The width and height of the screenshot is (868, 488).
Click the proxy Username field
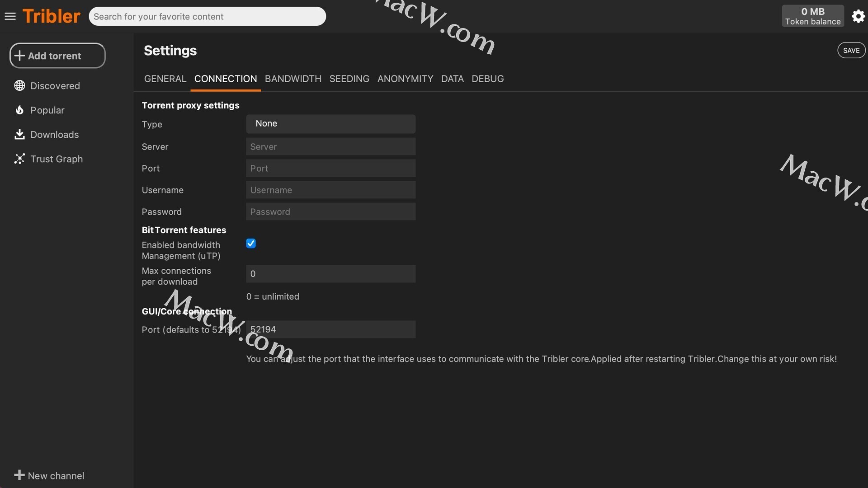pyautogui.click(x=330, y=190)
